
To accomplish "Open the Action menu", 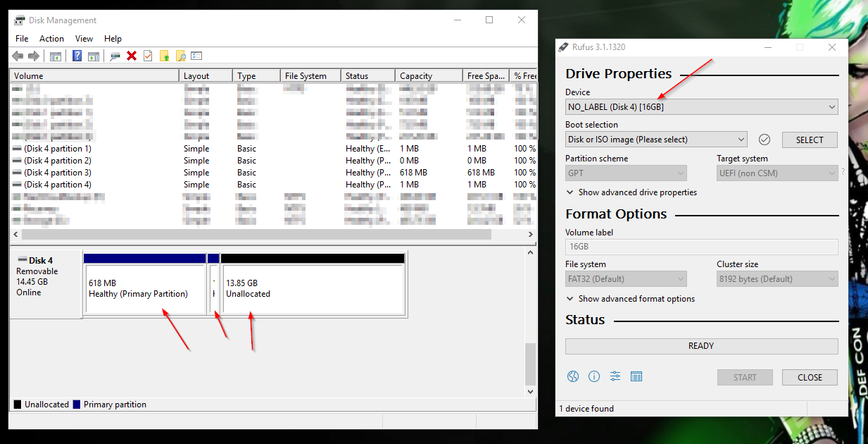I will point(51,39).
